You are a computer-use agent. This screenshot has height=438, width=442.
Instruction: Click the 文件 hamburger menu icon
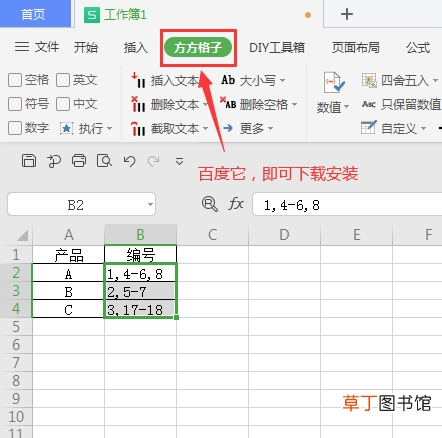22,47
